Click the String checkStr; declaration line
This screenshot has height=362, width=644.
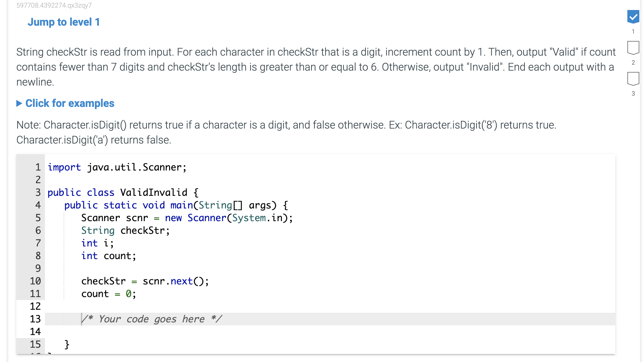click(125, 230)
